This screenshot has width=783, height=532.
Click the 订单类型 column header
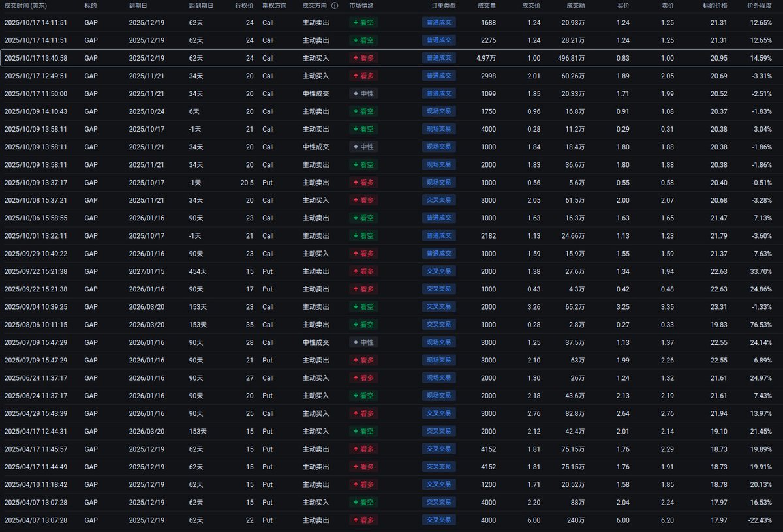point(444,5)
